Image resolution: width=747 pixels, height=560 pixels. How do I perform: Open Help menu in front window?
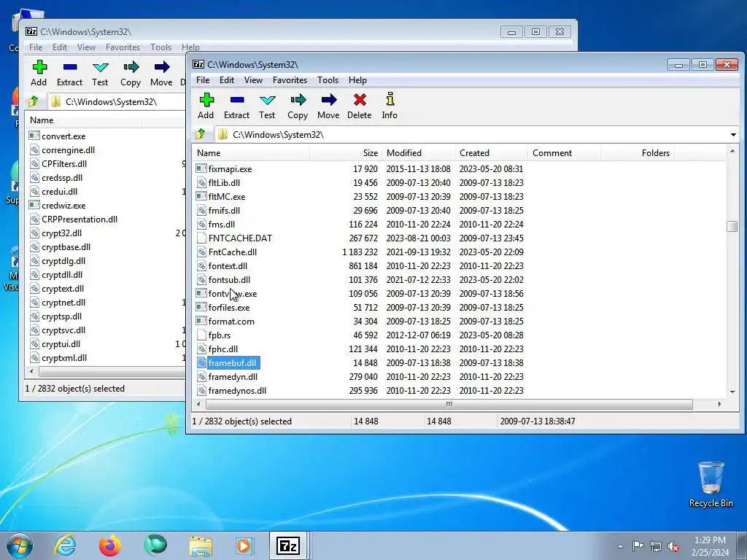pos(357,80)
